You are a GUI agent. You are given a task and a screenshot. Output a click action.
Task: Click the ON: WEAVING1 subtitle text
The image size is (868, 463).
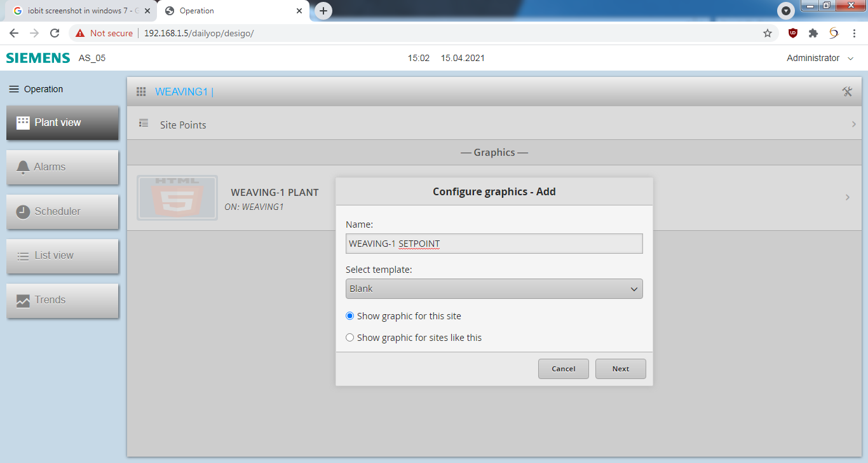pos(254,207)
